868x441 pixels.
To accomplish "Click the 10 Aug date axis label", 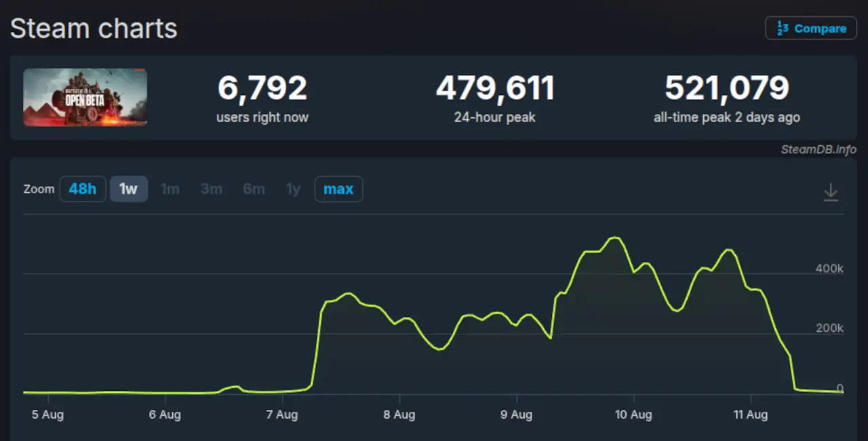I will pyautogui.click(x=633, y=415).
